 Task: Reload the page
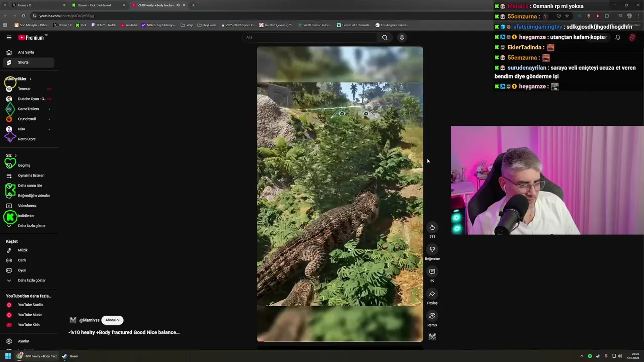[23, 16]
